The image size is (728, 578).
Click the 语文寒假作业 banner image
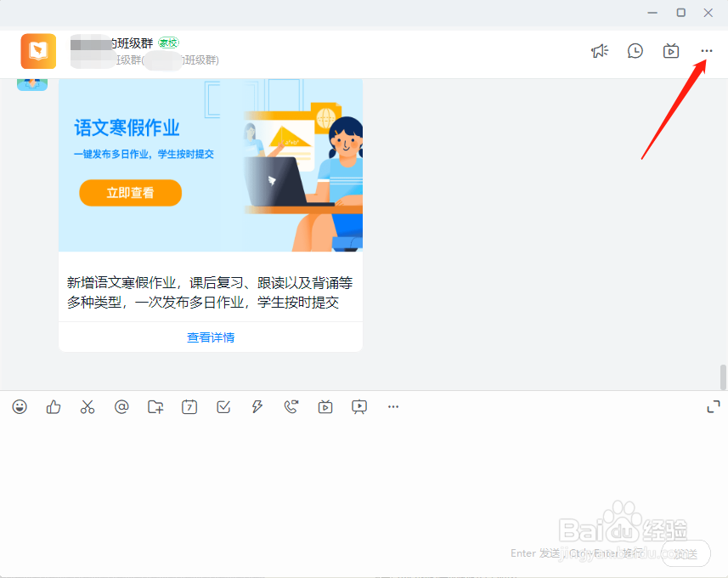(x=211, y=165)
